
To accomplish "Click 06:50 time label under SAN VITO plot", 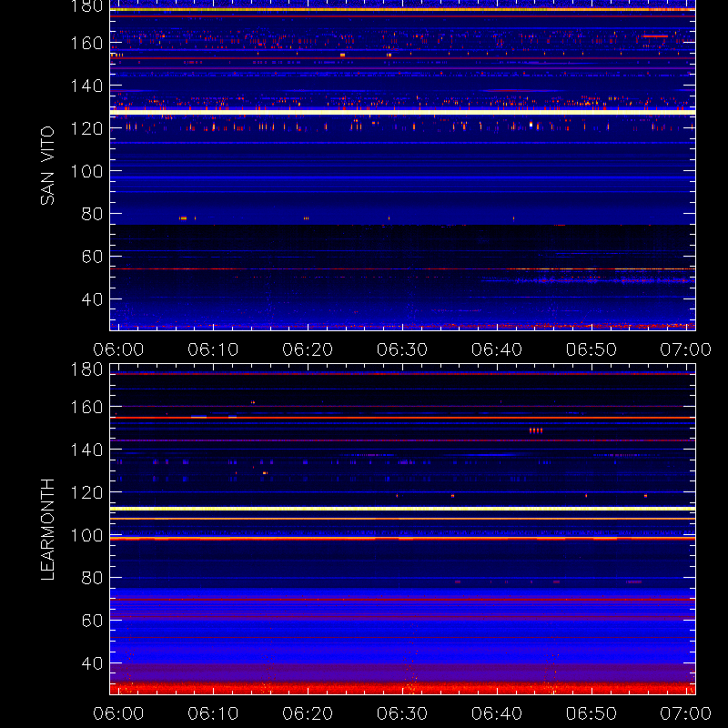I will click(591, 349).
